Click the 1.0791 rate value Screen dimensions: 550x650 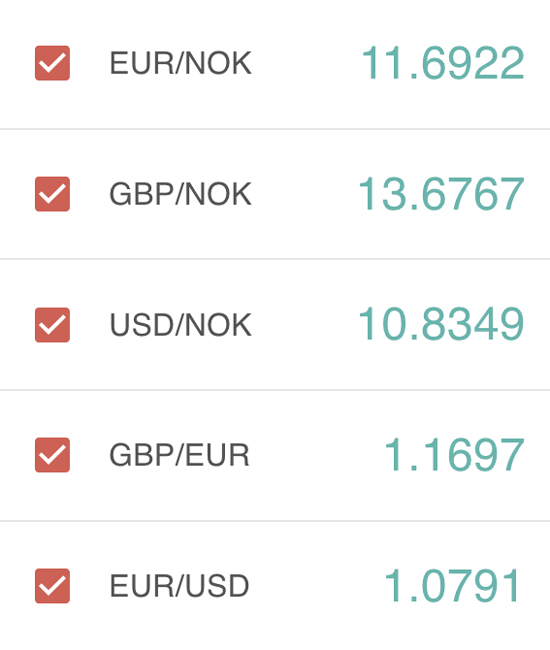coord(452,585)
